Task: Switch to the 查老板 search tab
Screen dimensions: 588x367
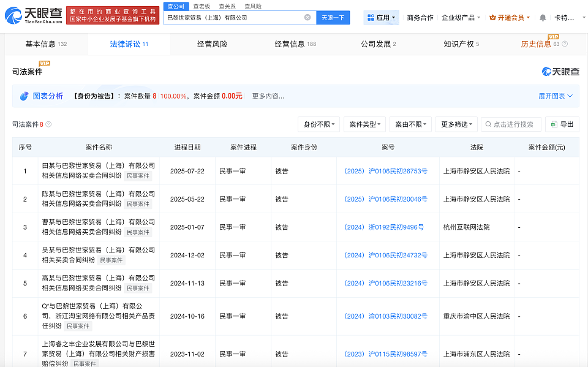Action: coord(202,6)
